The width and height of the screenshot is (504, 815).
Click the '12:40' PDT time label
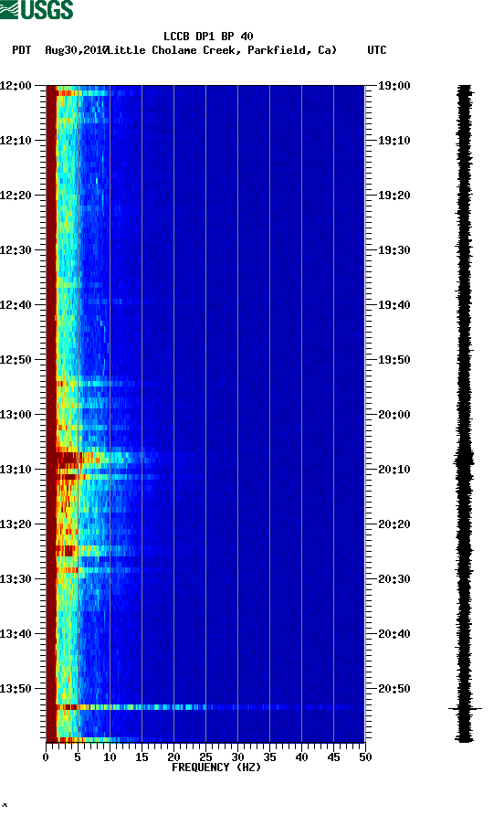tap(16, 304)
